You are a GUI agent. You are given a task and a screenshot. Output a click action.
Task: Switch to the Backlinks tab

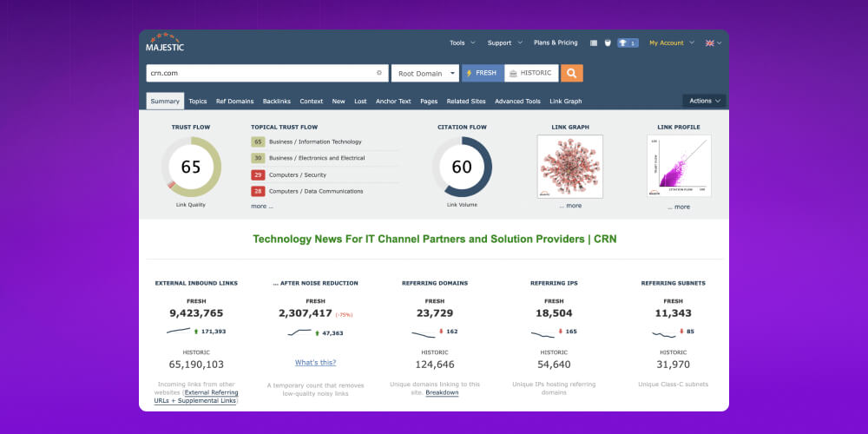point(277,102)
